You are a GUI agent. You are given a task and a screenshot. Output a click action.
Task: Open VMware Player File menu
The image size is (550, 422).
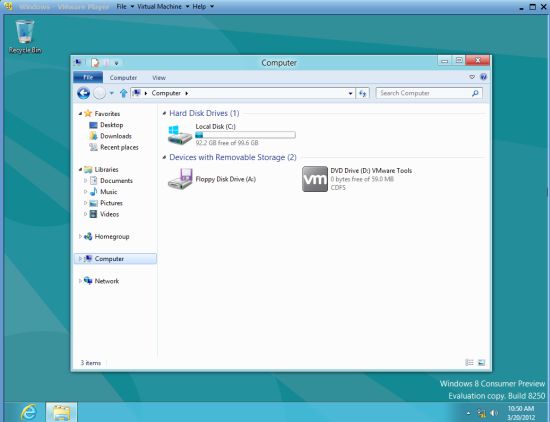tap(125, 6)
